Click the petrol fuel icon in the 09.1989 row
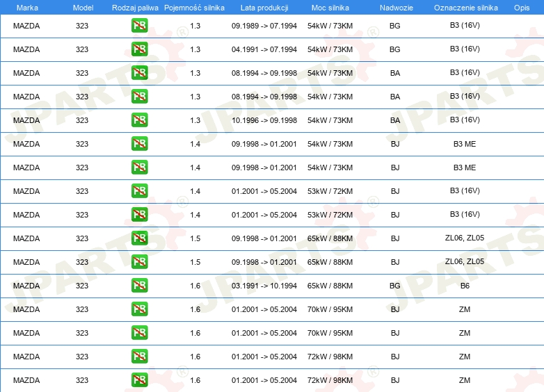Screen dimensions: 544x392 click(x=139, y=26)
